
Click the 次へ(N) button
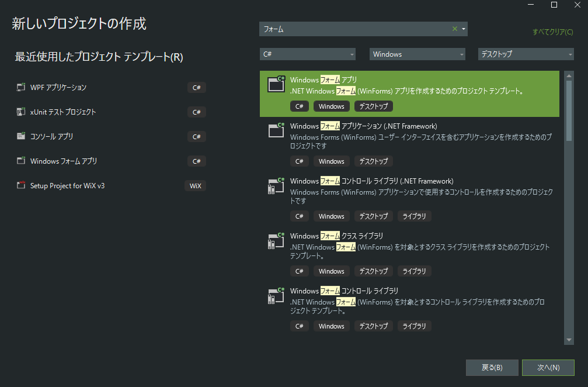(x=548, y=368)
